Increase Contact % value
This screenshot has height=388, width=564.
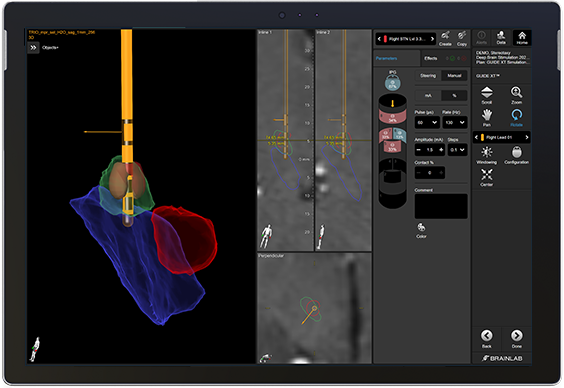click(x=441, y=173)
